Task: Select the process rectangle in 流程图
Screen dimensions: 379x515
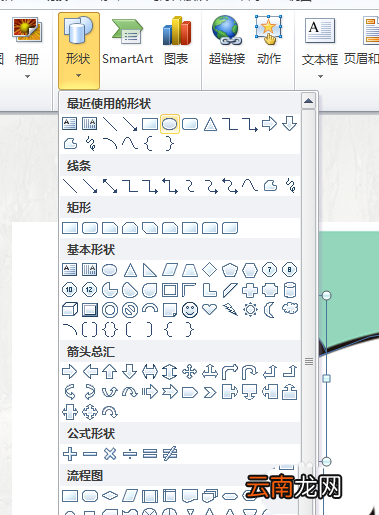Action: click(70, 496)
